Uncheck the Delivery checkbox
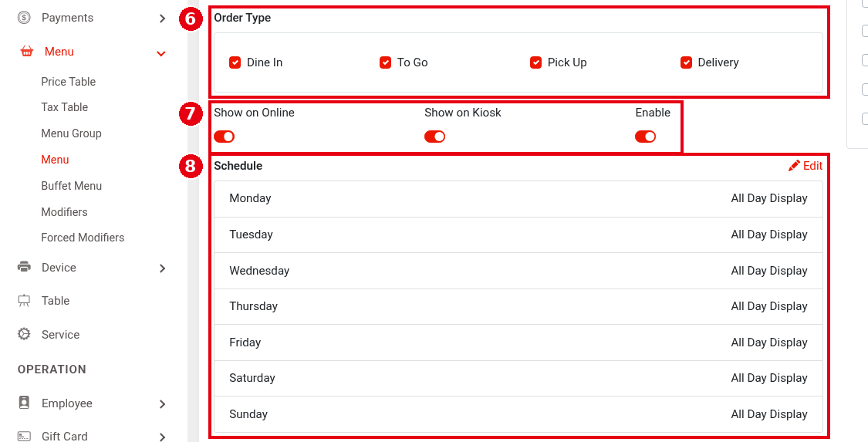The image size is (868, 442). click(686, 62)
